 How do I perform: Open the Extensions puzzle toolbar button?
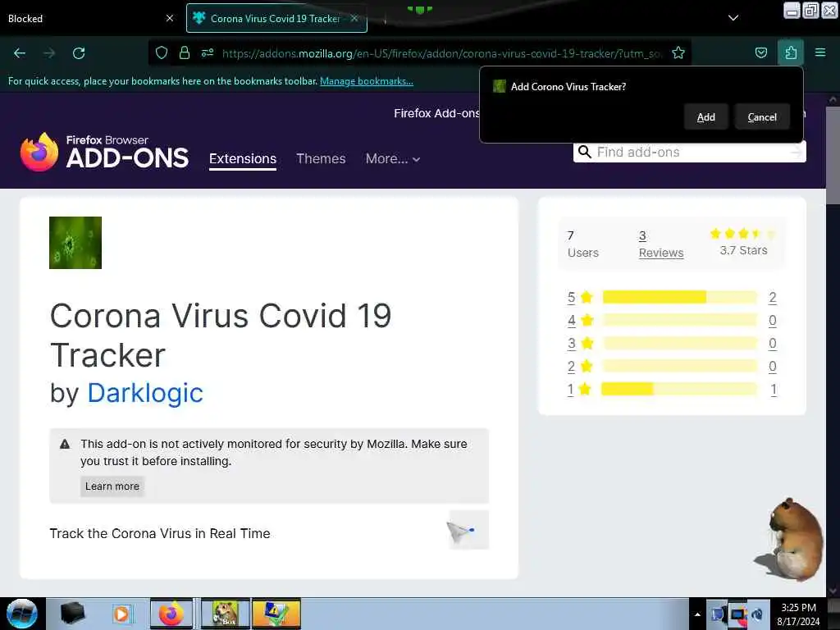791,52
